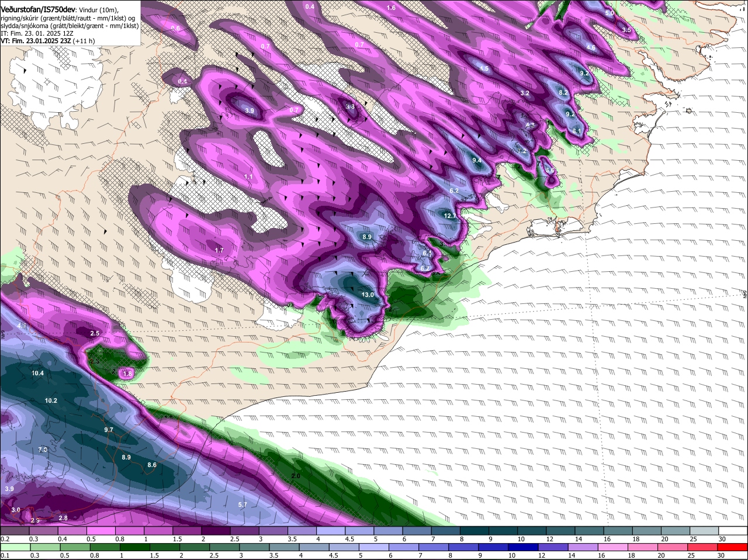Click the Veðurstofan/IS750dev title text
This screenshot has width=748, height=560.
pyautogui.click(x=37, y=10)
